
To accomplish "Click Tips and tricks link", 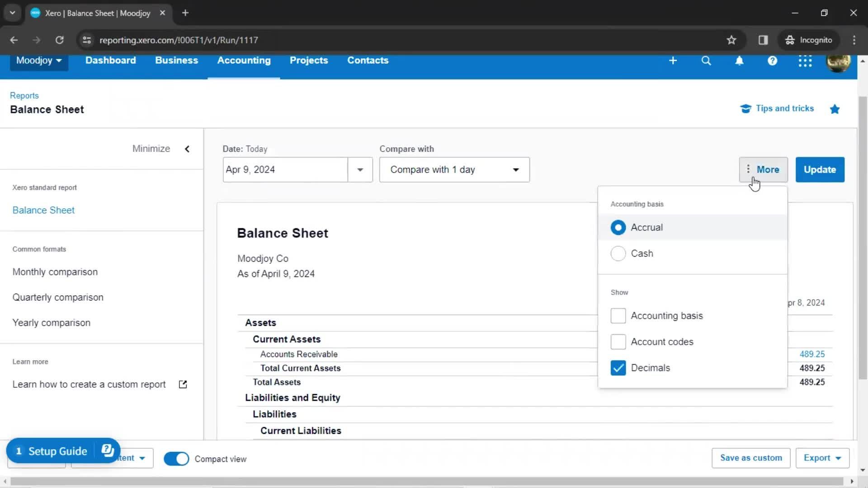I will point(784,108).
